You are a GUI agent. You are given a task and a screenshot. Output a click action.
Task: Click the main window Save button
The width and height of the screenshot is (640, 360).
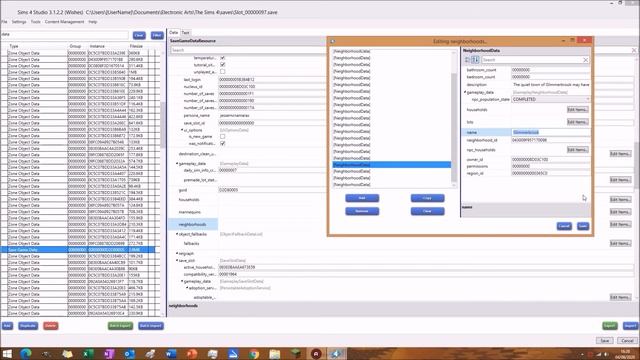click(x=604, y=341)
